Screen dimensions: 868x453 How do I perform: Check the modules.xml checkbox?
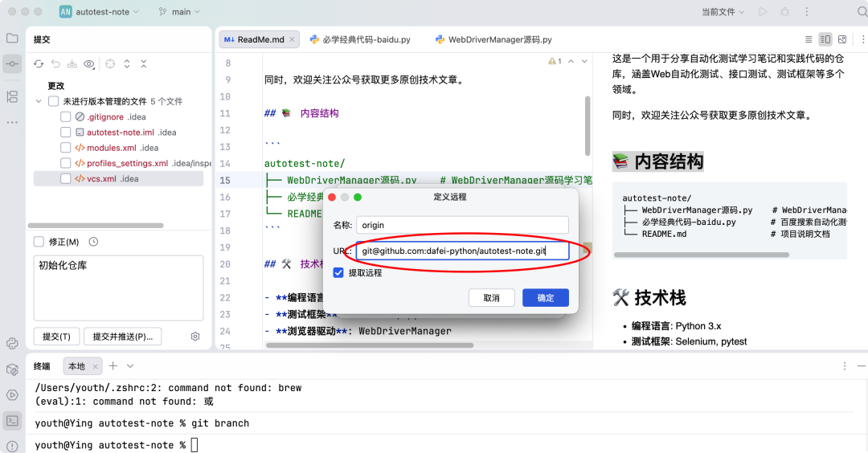(65, 148)
